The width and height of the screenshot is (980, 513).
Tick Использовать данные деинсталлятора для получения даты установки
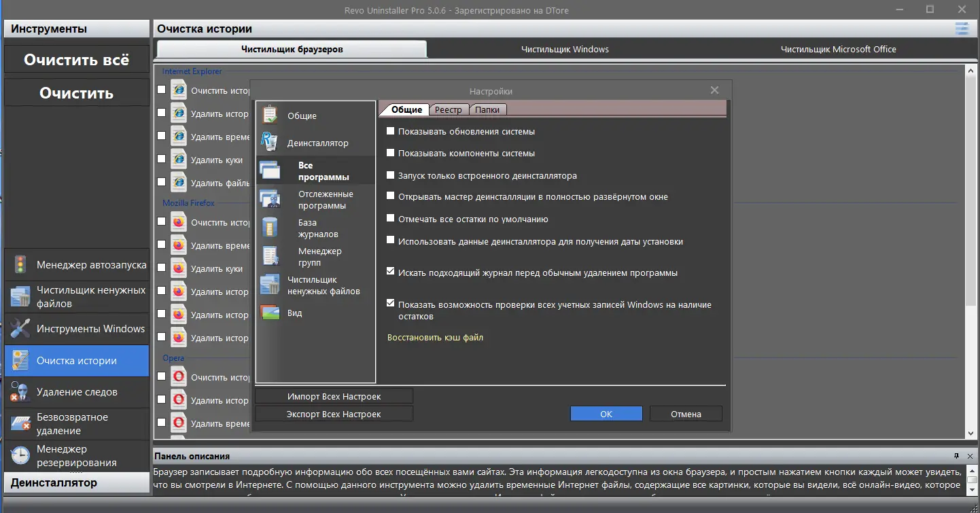pos(391,241)
